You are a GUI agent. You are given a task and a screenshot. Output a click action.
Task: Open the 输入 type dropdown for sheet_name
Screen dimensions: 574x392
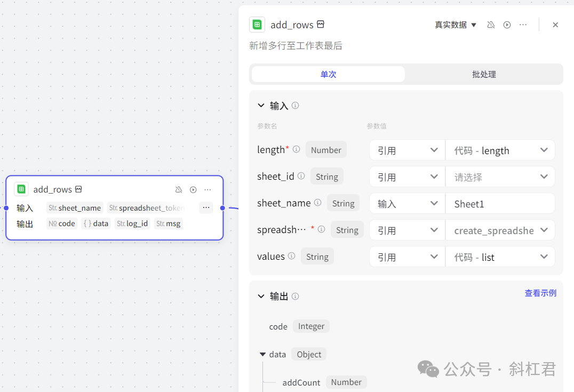(x=407, y=204)
